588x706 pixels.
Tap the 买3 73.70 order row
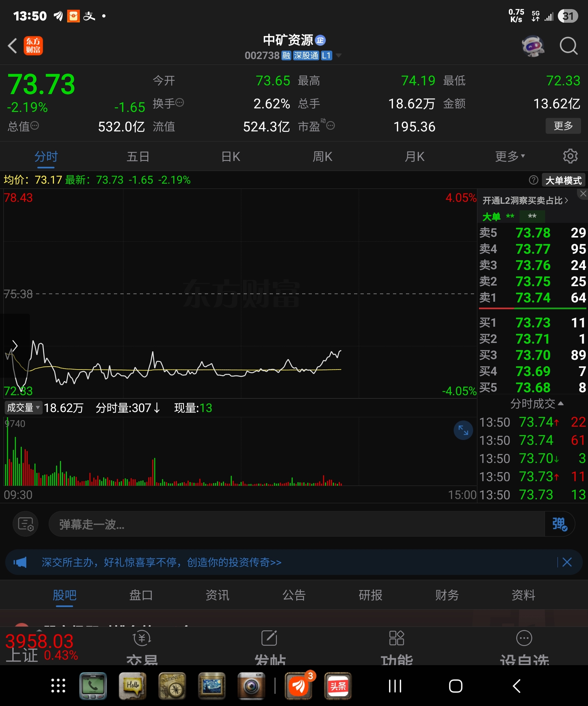[533, 355]
